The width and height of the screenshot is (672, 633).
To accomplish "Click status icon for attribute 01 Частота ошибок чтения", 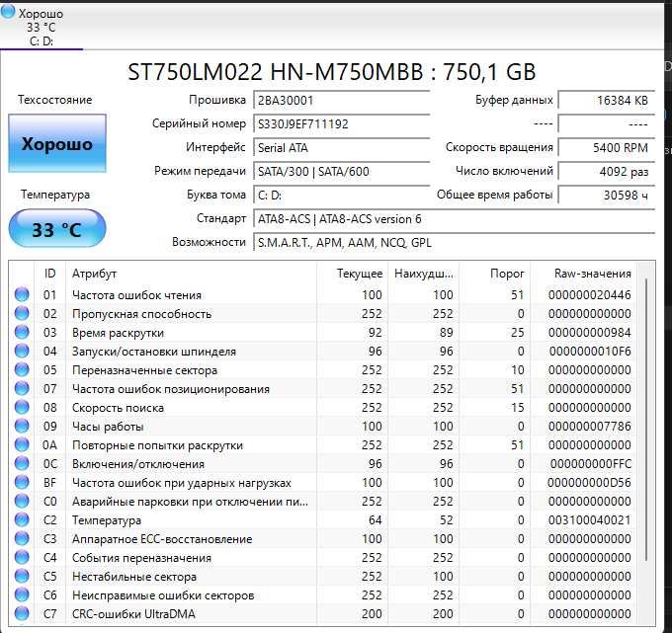I will click(22, 294).
